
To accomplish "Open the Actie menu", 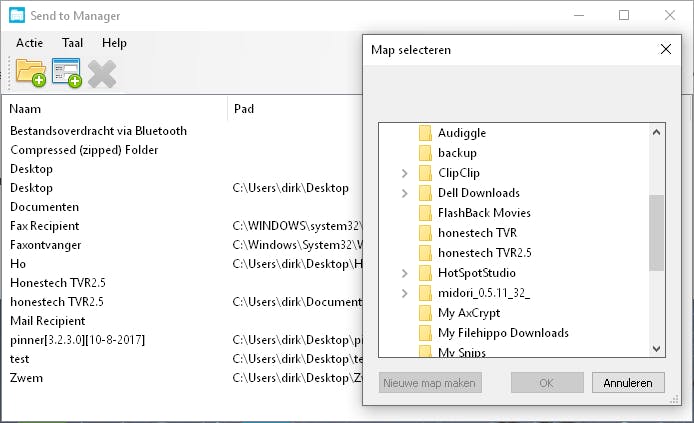I will (29, 43).
